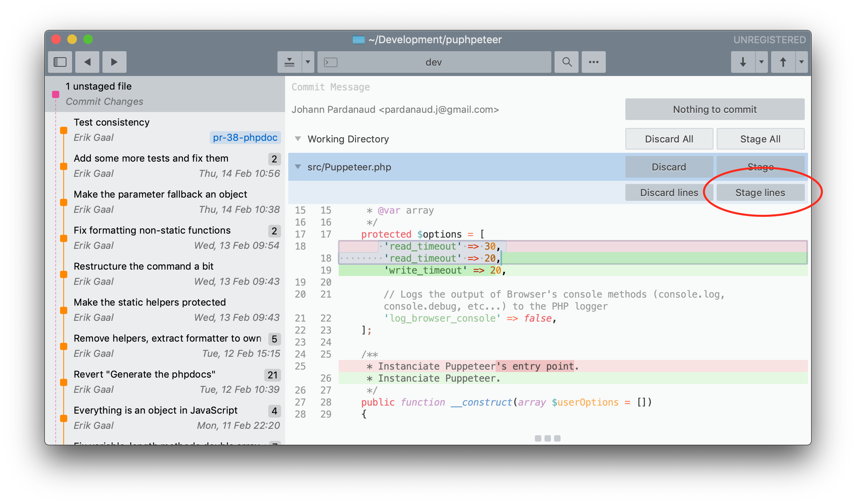This screenshot has width=856, height=504.
Task: Select the dev branch switcher bar
Action: click(x=434, y=62)
